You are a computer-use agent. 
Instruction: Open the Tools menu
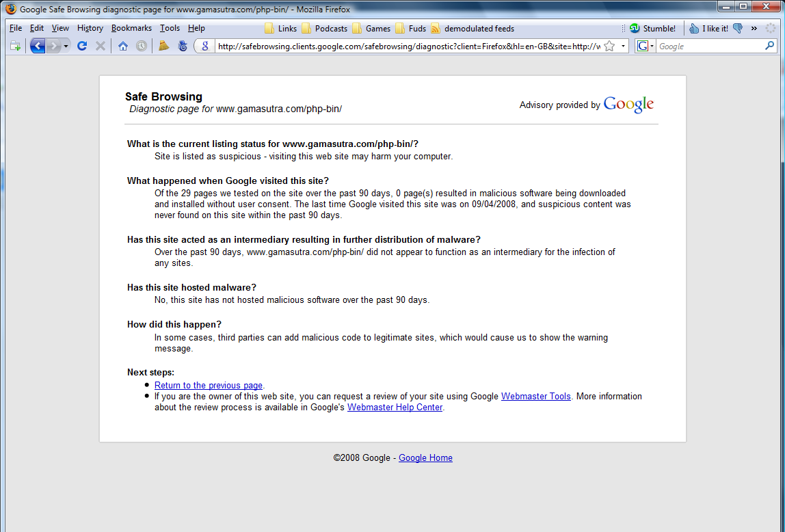[170, 28]
